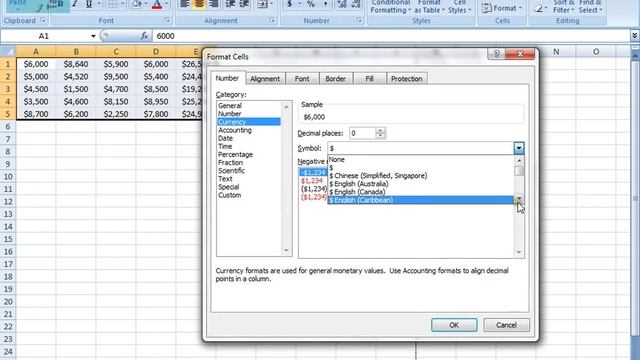Choose $ English (Australia) symbol option

click(x=420, y=184)
